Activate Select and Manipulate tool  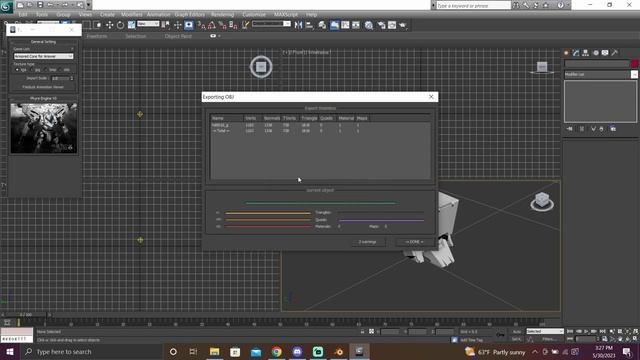pyautogui.click(x=178, y=25)
